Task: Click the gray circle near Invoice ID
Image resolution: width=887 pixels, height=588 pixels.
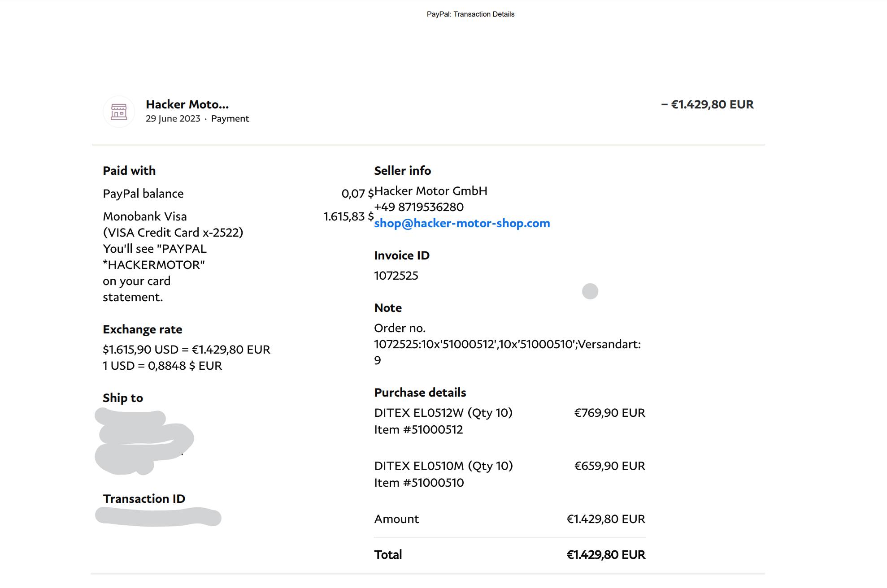Action: click(590, 291)
